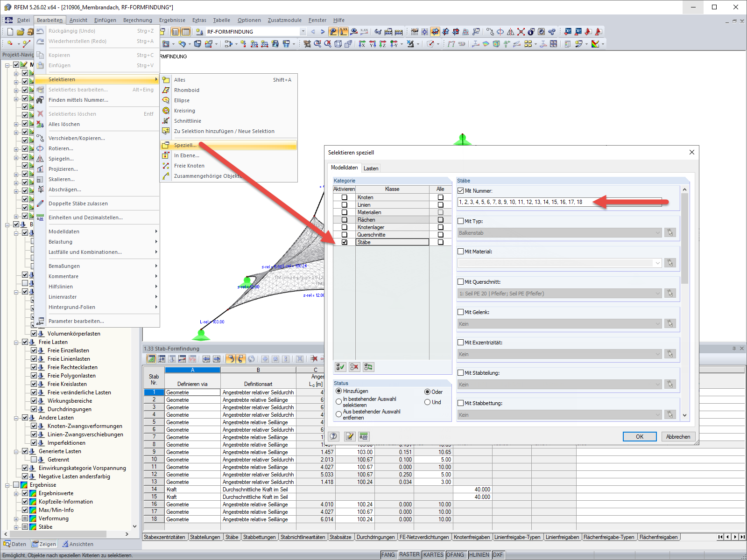The width and height of the screenshot is (747, 560).
Task: Pick material graphically beside Mit Material field
Action: 670,263
